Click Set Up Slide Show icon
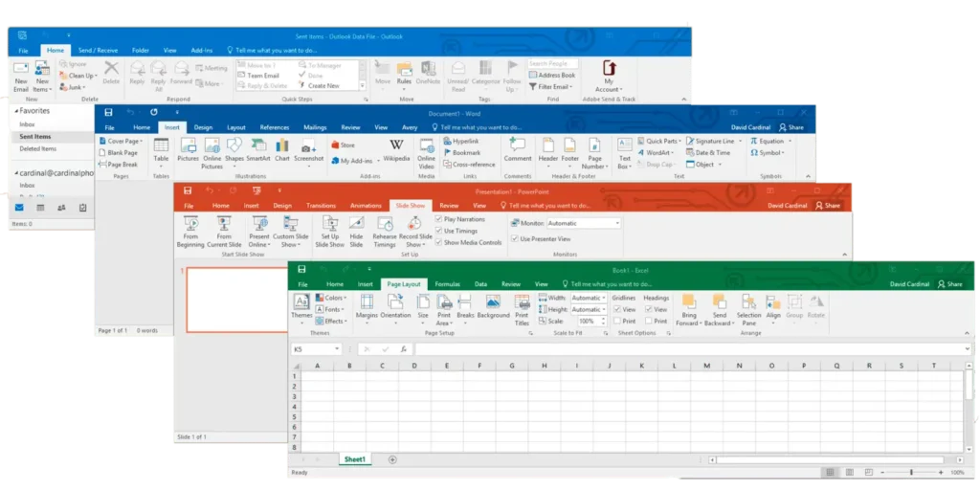 [x=329, y=232]
